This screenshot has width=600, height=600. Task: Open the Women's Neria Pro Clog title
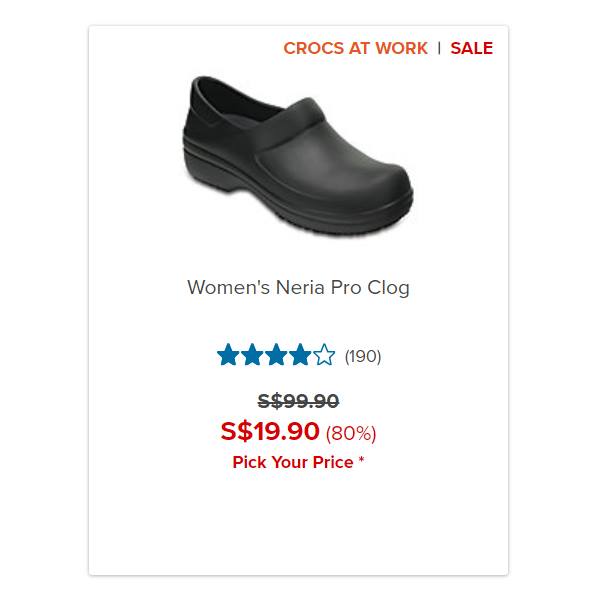pyautogui.click(x=298, y=288)
